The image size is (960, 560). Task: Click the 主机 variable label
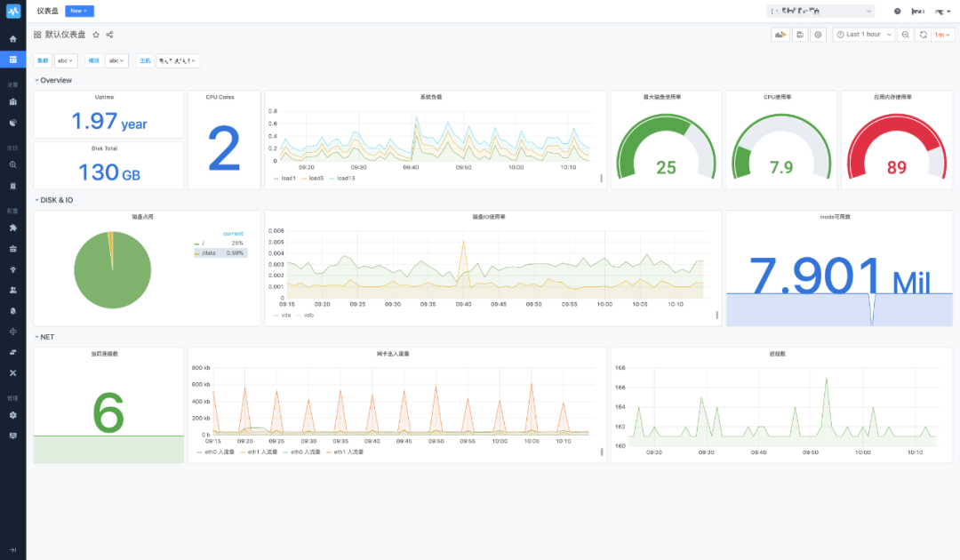click(145, 60)
